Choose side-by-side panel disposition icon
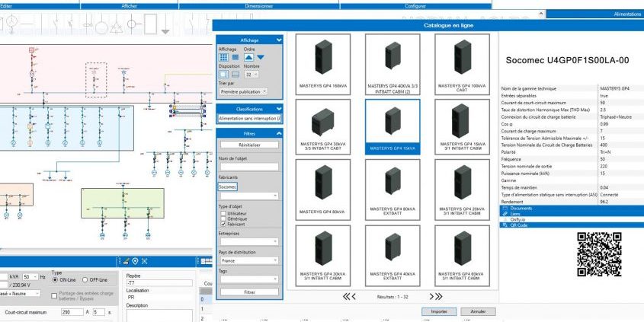 [x=223, y=75]
